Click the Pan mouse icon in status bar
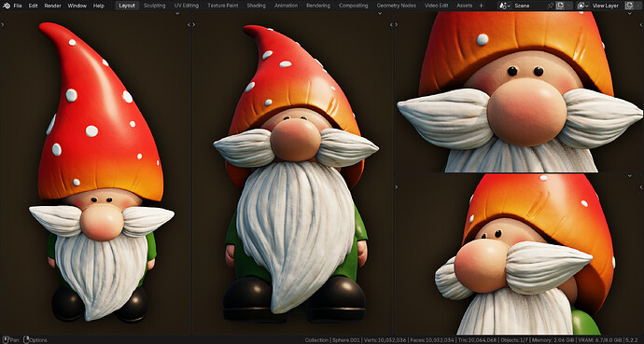This screenshot has width=644, height=344. click(6, 340)
